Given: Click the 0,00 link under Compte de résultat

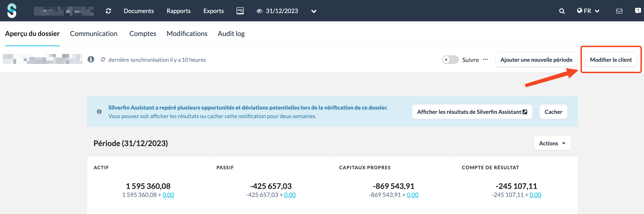Looking at the screenshot, I should (x=535, y=195).
